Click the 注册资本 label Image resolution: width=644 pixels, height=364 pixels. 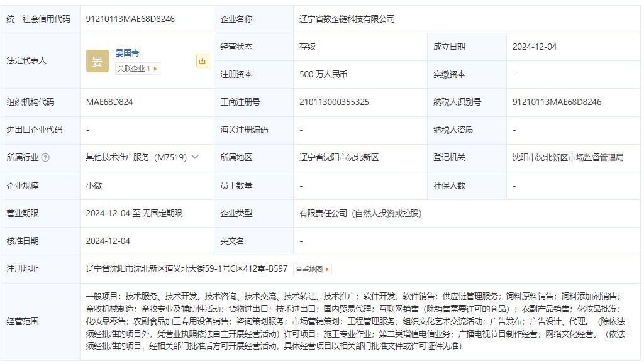click(x=236, y=74)
